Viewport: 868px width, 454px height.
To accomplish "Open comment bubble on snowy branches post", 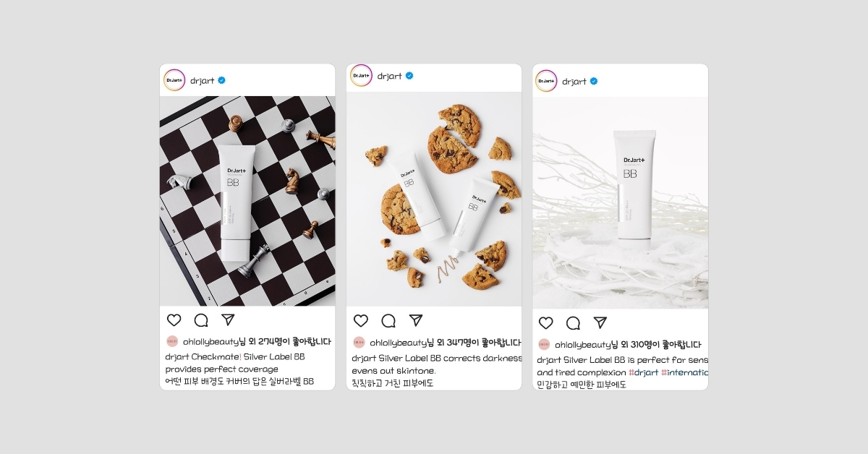I will pos(573,322).
